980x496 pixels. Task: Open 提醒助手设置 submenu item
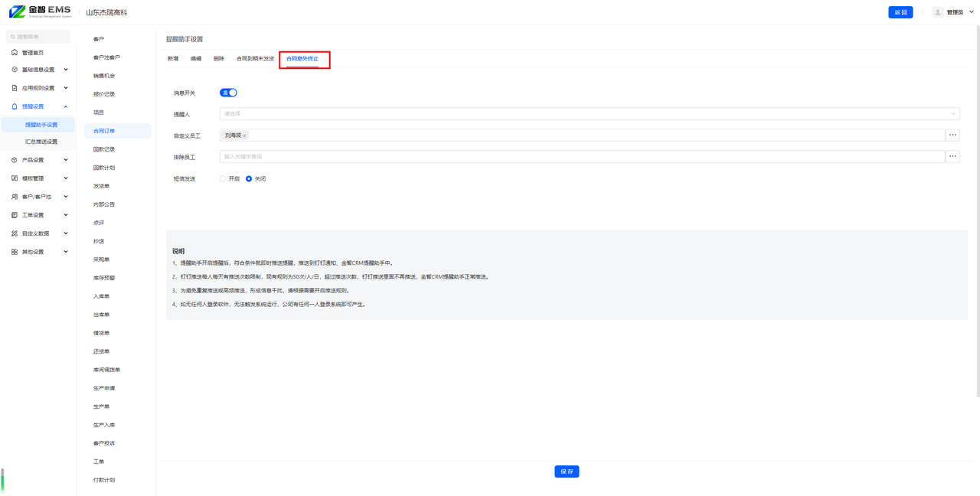(x=41, y=125)
